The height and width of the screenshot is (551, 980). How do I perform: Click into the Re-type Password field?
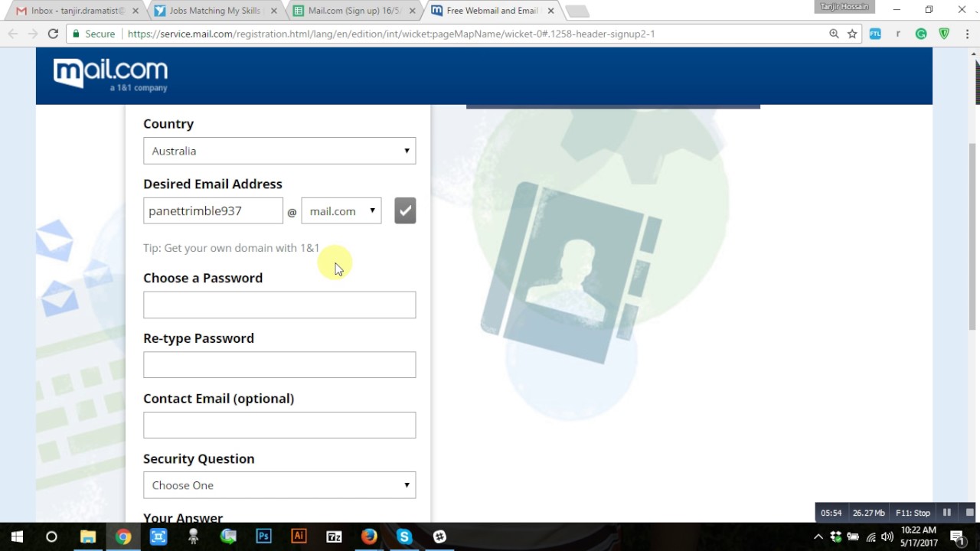coord(279,365)
